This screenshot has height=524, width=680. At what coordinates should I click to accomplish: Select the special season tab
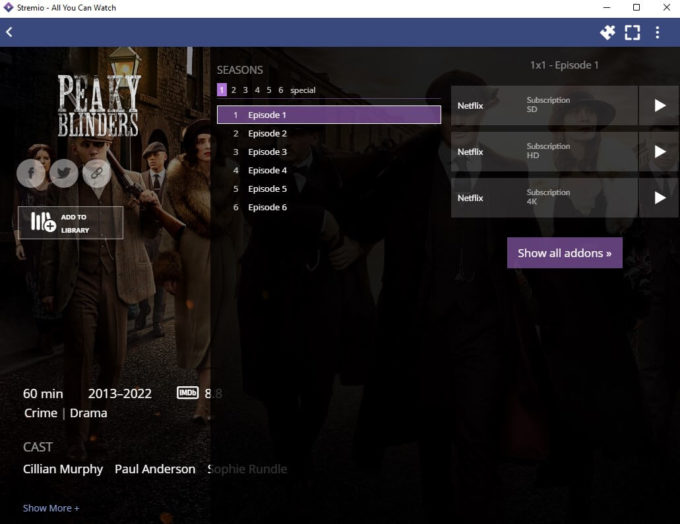pos(302,90)
